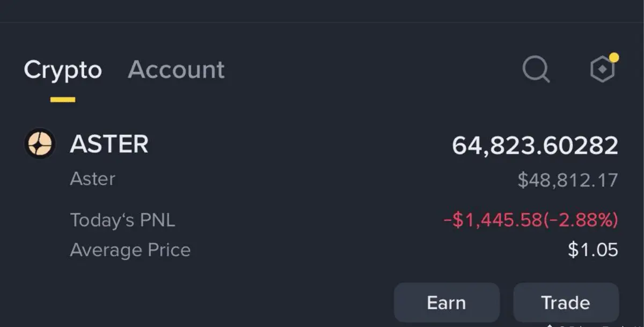Click the Earn button
The width and height of the screenshot is (644, 327).
pyautogui.click(x=447, y=303)
